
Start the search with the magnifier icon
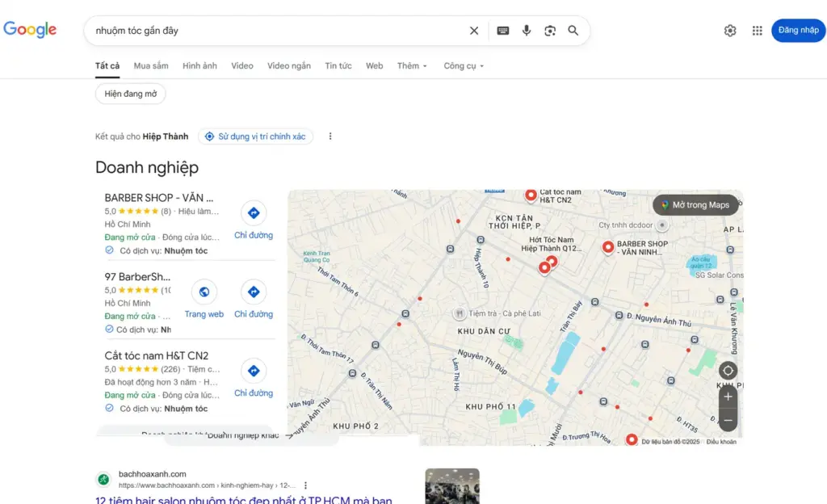pyautogui.click(x=573, y=30)
